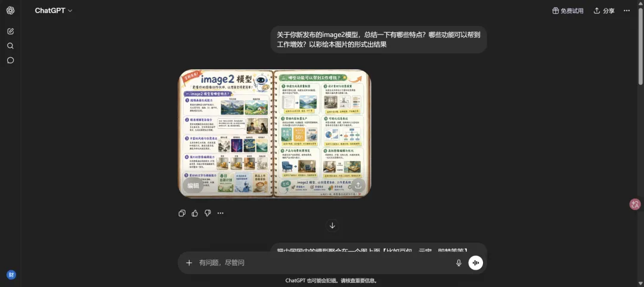Click the ChatGPT 也可能会犯错 disclaimer text
The image size is (644, 287).
click(x=332, y=281)
